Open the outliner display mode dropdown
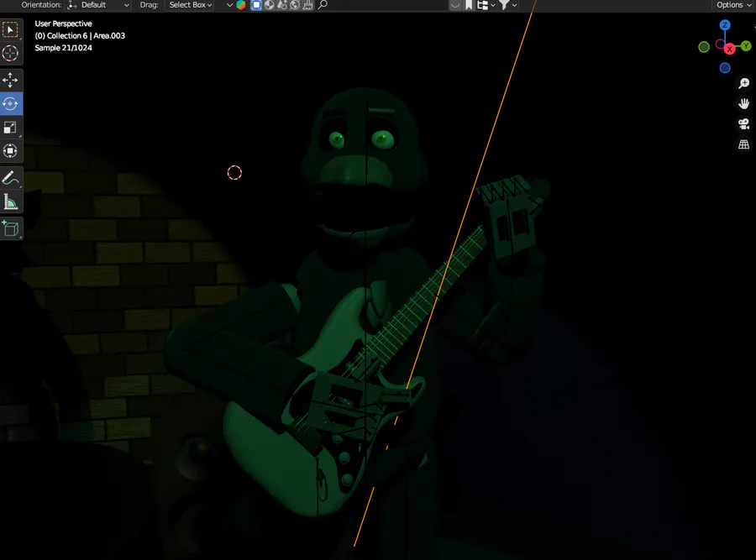This screenshot has height=560, width=756. click(486, 5)
